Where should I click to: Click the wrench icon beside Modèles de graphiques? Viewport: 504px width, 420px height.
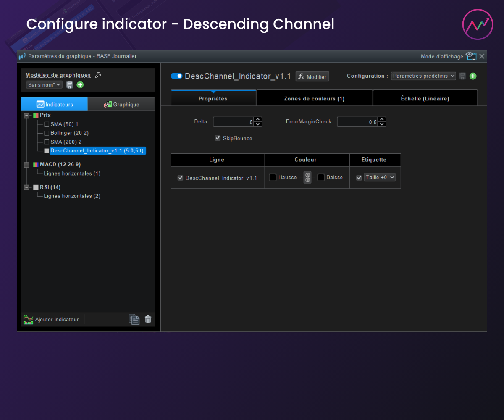click(98, 75)
